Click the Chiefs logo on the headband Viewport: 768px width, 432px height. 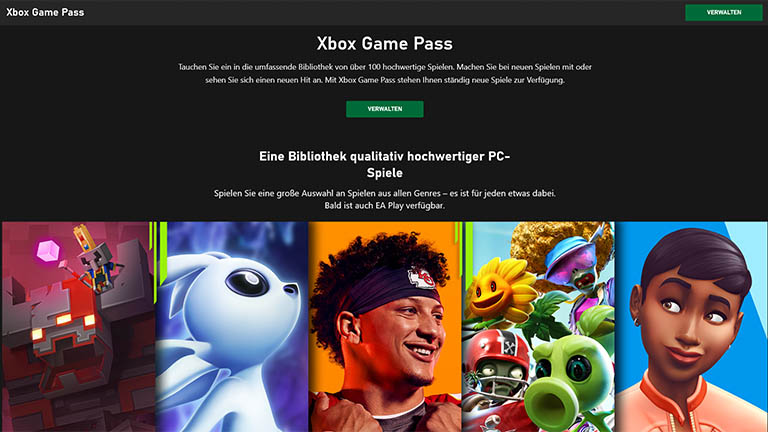pyautogui.click(x=421, y=279)
